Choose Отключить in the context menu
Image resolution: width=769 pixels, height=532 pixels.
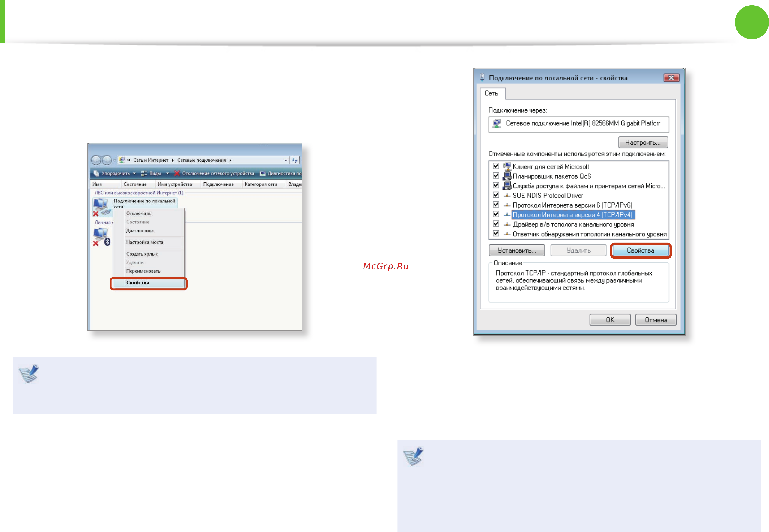pyautogui.click(x=138, y=213)
